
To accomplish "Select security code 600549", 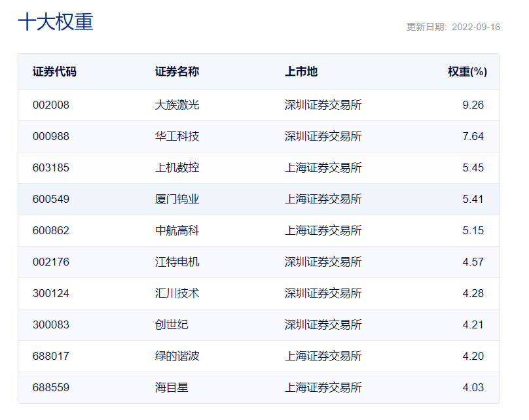I will pos(51,199).
